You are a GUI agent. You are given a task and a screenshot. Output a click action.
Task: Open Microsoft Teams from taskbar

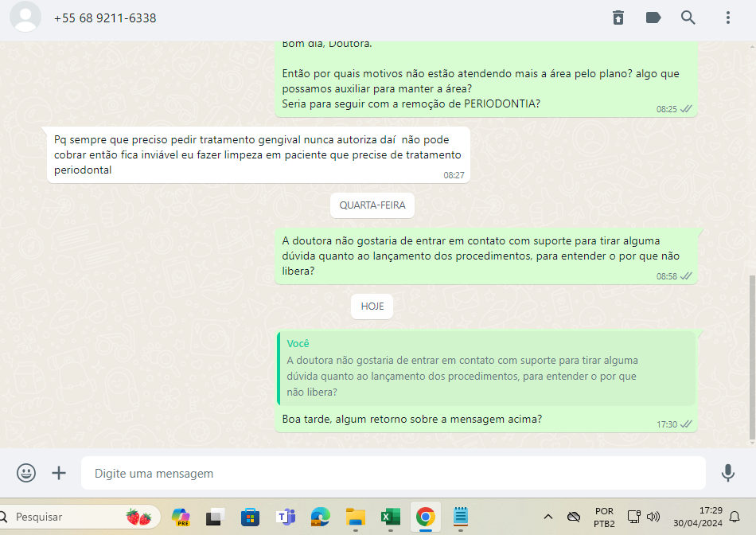[286, 517]
